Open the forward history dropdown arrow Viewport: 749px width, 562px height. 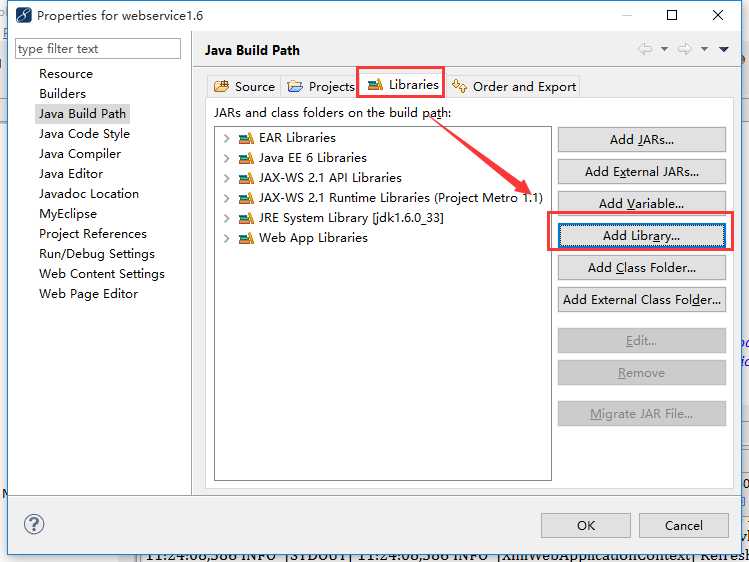704,49
